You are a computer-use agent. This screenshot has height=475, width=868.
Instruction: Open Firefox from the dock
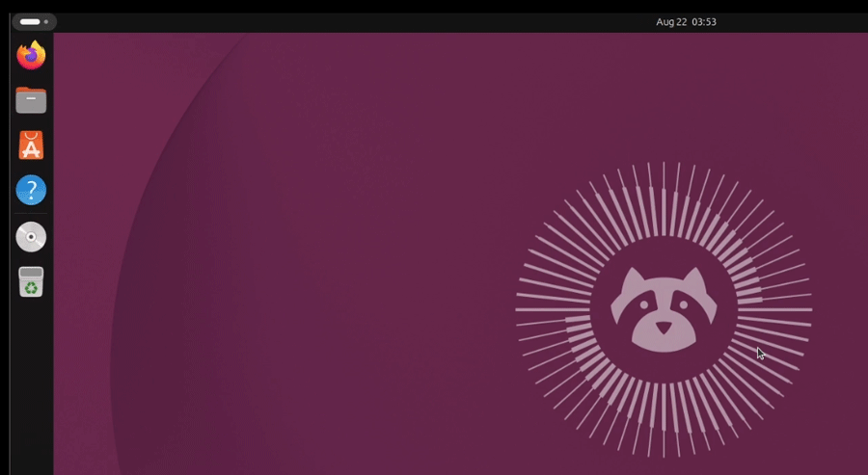tap(31, 55)
